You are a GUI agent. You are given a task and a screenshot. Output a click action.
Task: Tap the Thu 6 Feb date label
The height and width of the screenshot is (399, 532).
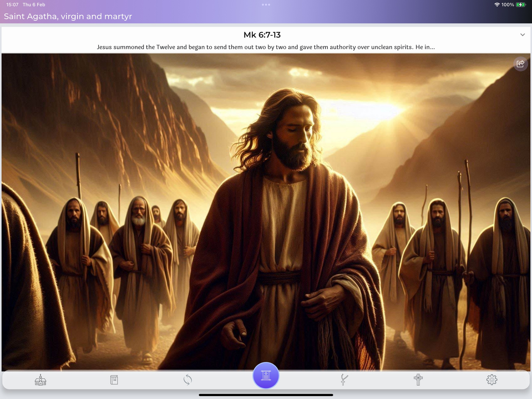pos(34,4)
